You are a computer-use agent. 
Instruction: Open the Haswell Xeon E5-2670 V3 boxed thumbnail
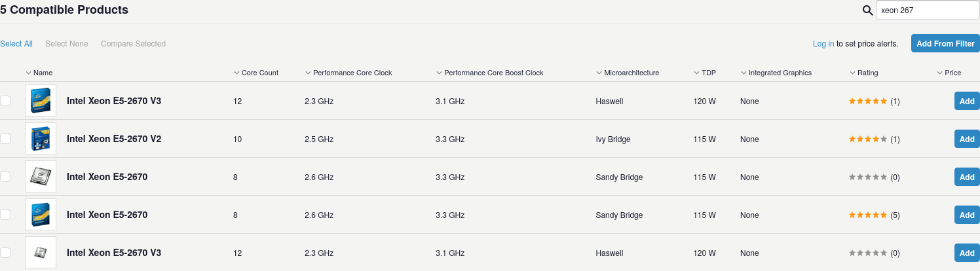(41, 101)
